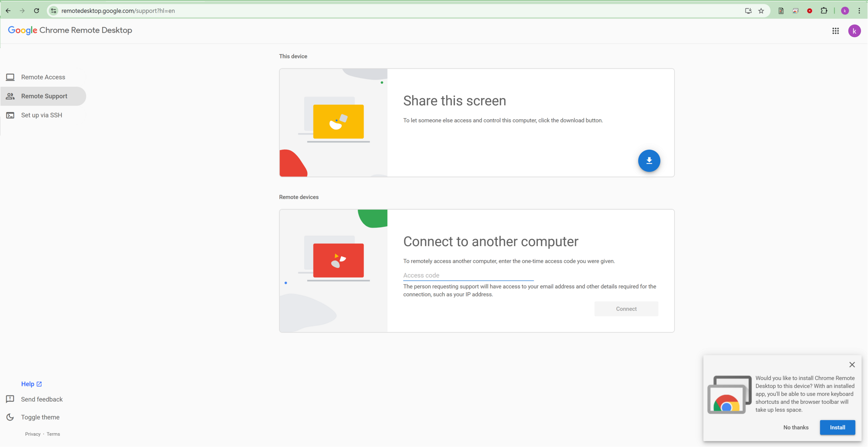The width and height of the screenshot is (868, 447).
Task: Open the Set up via SSH tab
Action: point(43,115)
